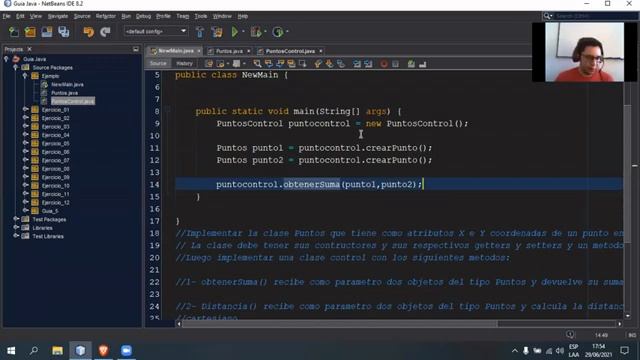
Task: Click the red Start Macro Recording icon
Action: click(x=384, y=64)
